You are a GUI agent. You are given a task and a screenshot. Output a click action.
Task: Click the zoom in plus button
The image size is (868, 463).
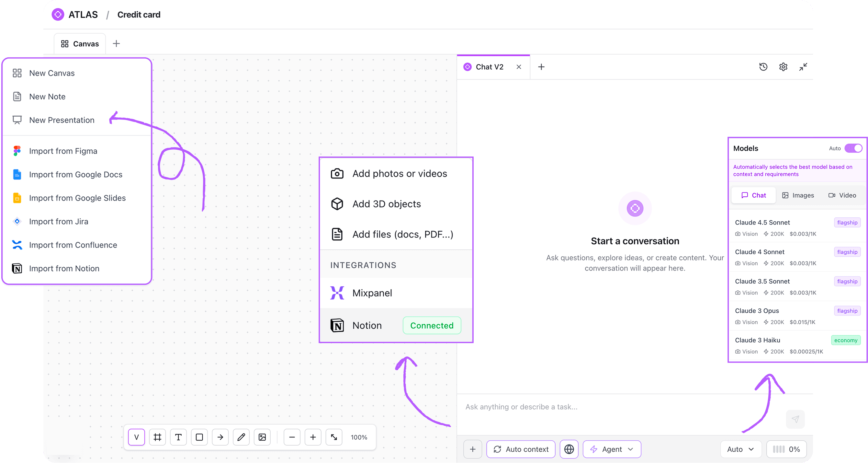(x=313, y=437)
